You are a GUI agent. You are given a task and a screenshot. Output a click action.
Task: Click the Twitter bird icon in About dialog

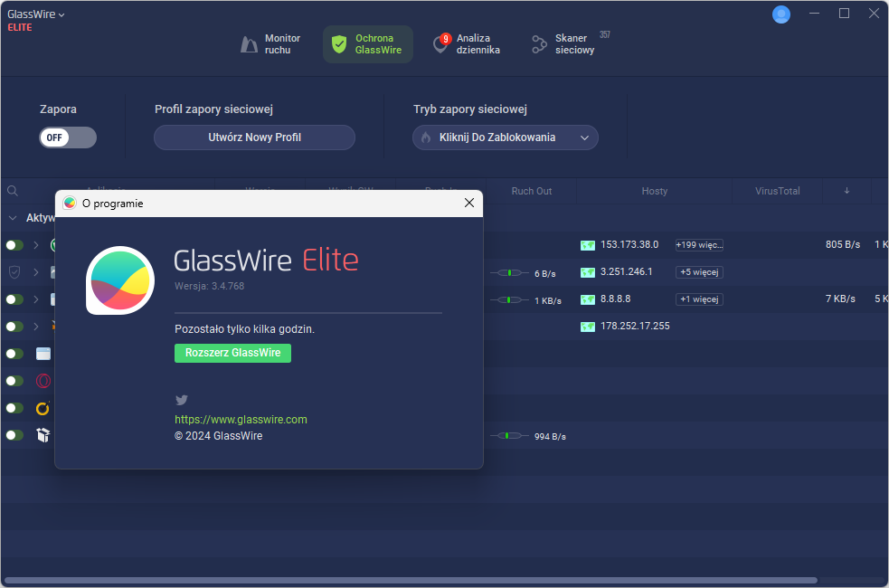pyautogui.click(x=182, y=400)
